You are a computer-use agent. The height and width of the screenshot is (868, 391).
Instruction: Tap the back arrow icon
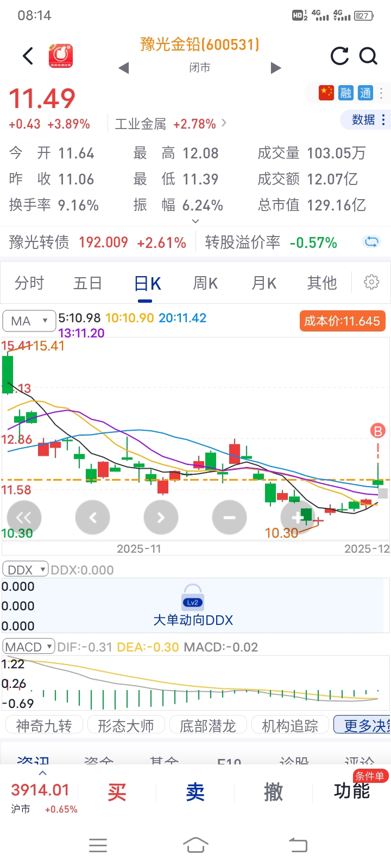point(28,56)
